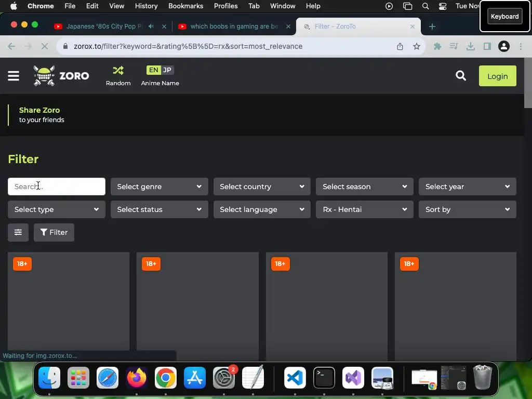Open Safari from the Dock
The image size is (532, 399).
(108, 378)
